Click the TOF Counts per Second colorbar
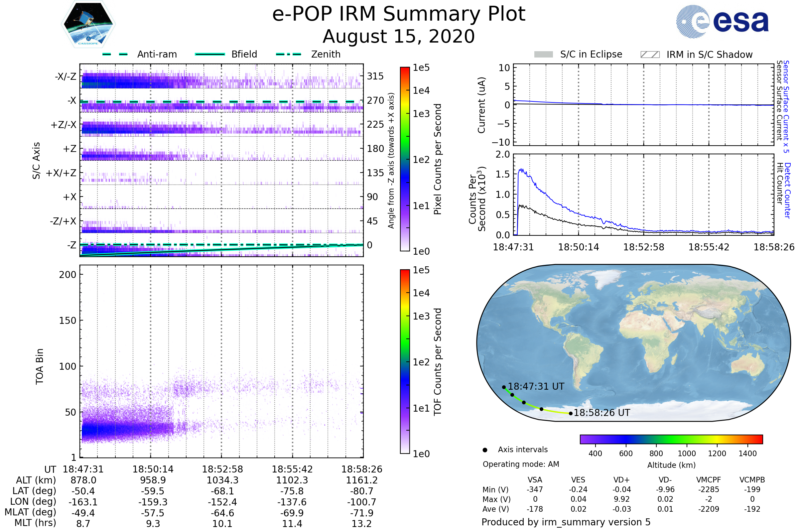This screenshot has width=798, height=532. click(x=405, y=361)
